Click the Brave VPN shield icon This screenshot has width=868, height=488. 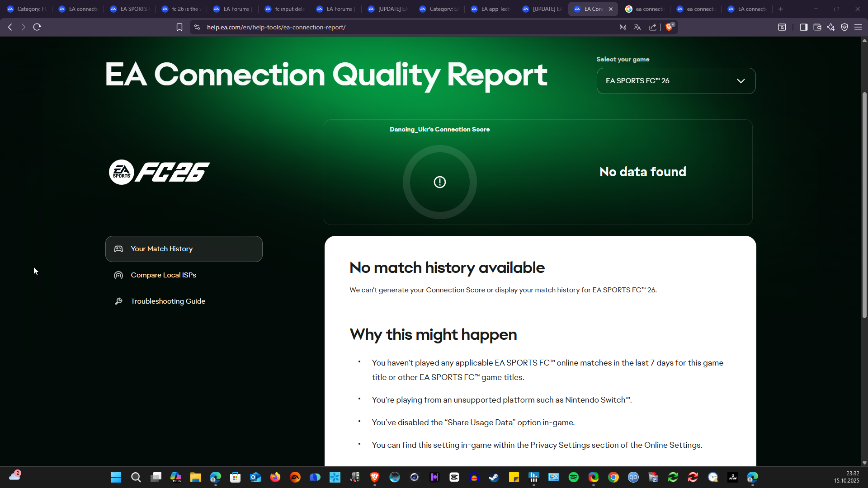click(844, 27)
